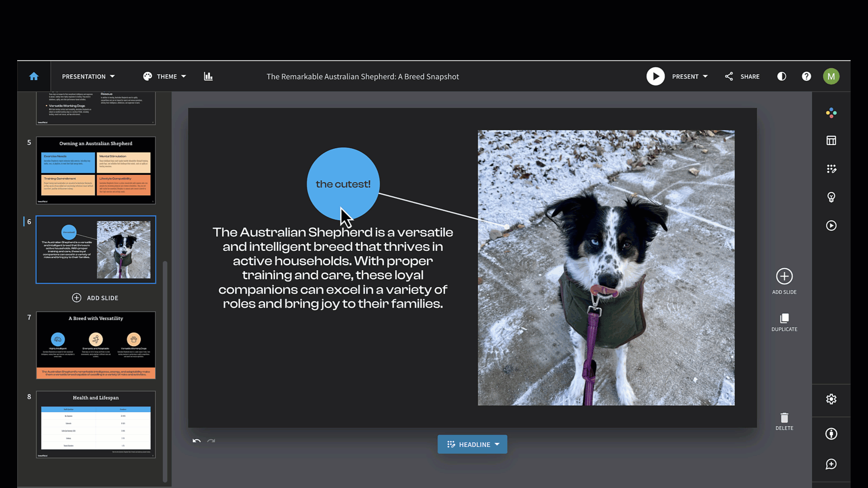Click the accessibility person icon
The height and width of the screenshot is (488, 868).
click(831, 433)
